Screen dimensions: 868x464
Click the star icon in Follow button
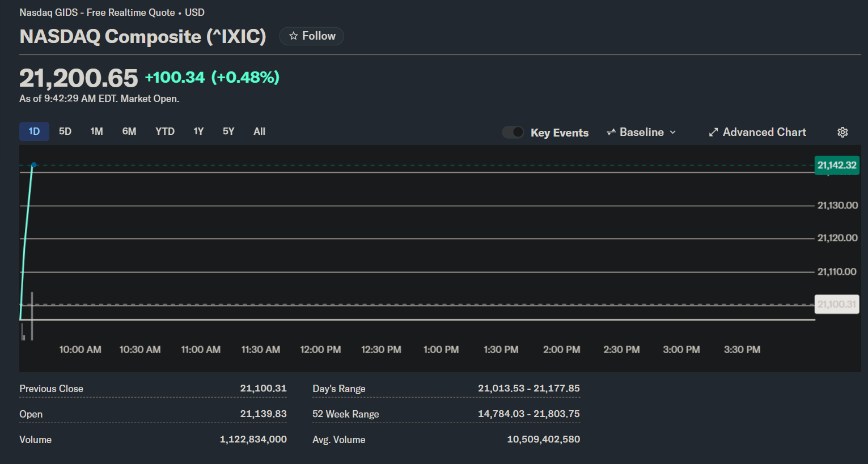293,36
